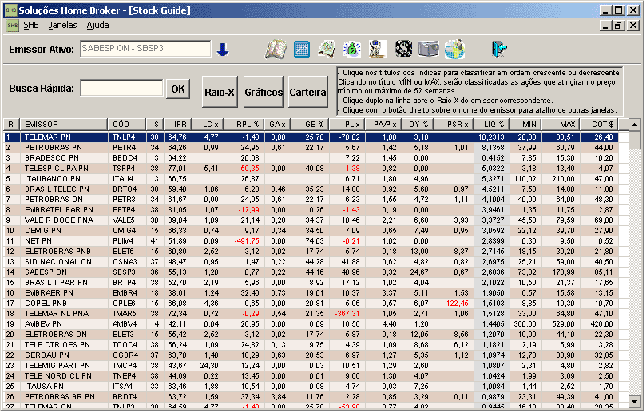
Task: Click the Emissor Ativo field showing SABESP ON
Action: (x=145, y=48)
